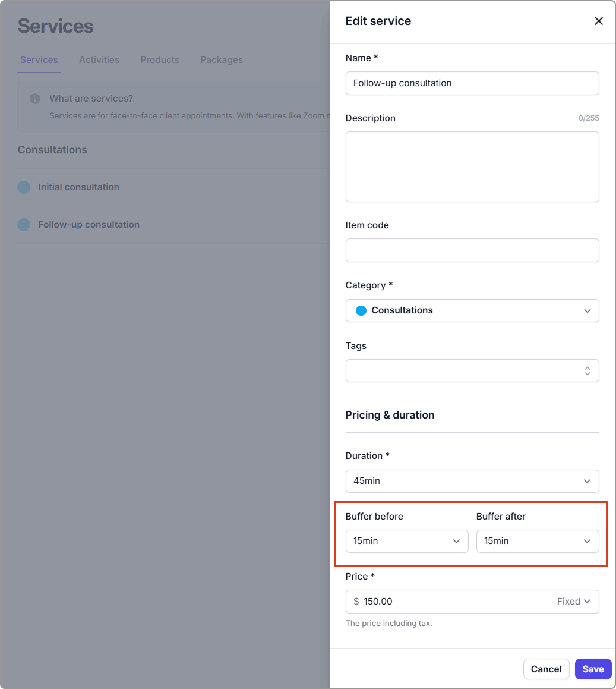Viewport: 616px width, 689px height.
Task: Click the Follow-up consultation blue circle icon
Action: tap(24, 225)
